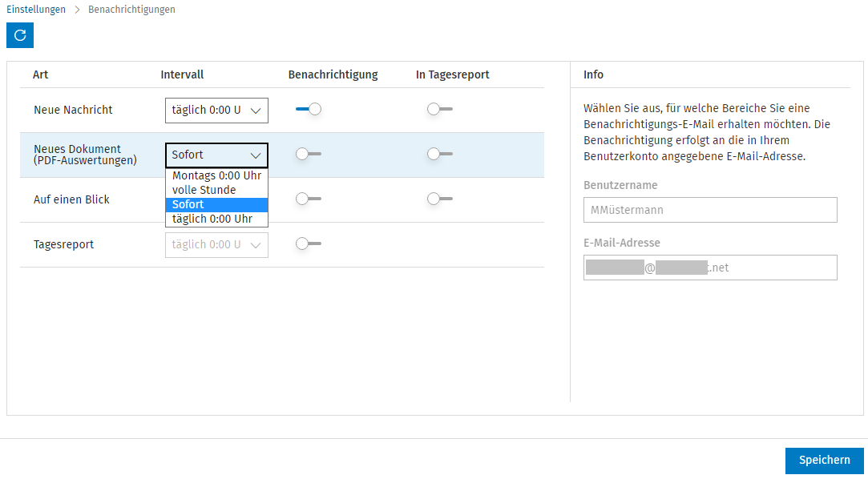Go to the Einstellungen breadcrumb link
This screenshot has height=479, width=868.
click(36, 10)
